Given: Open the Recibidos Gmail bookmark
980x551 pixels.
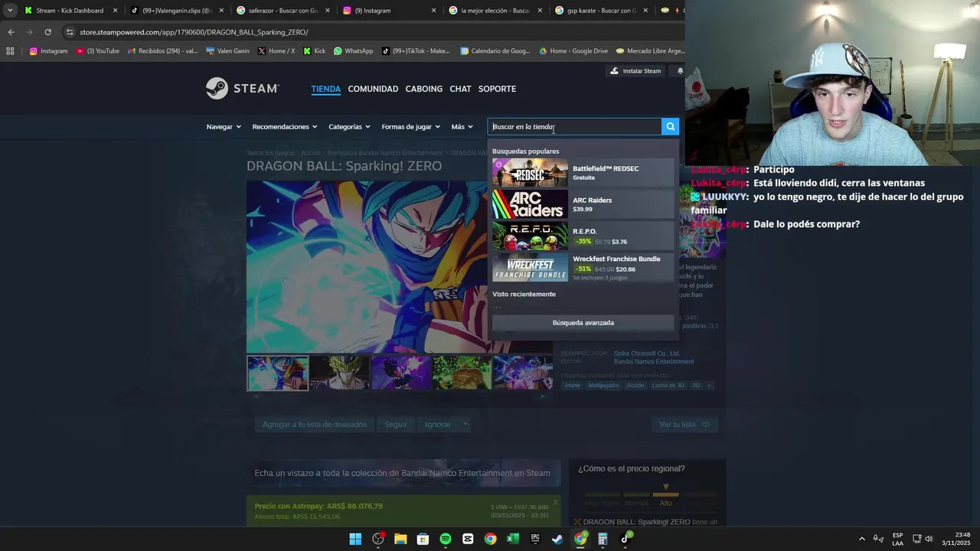Looking at the screenshot, I should tap(163, 51).
